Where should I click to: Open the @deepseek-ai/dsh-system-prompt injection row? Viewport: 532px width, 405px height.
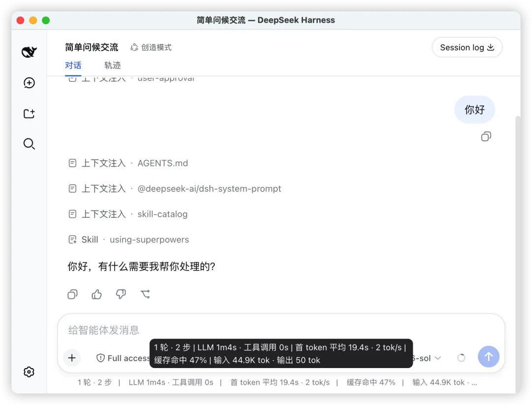tap(175, 189)
